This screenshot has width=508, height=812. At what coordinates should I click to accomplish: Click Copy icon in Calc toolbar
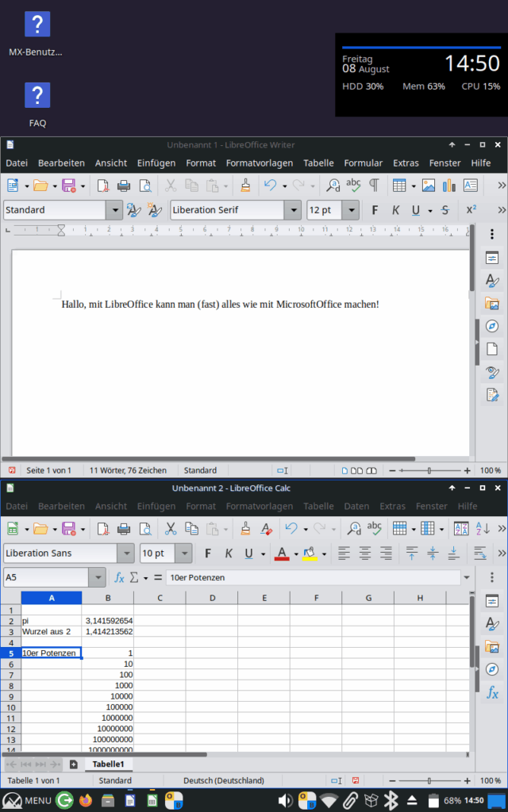192,528
